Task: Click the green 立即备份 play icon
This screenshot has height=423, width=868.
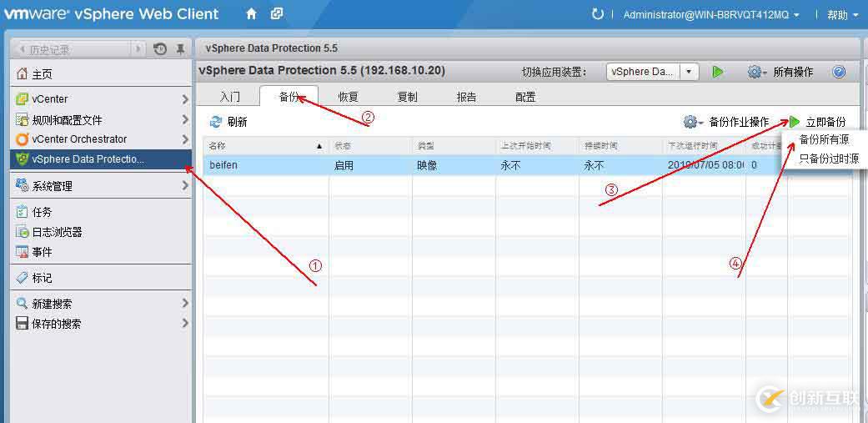Action: [795, 122]
